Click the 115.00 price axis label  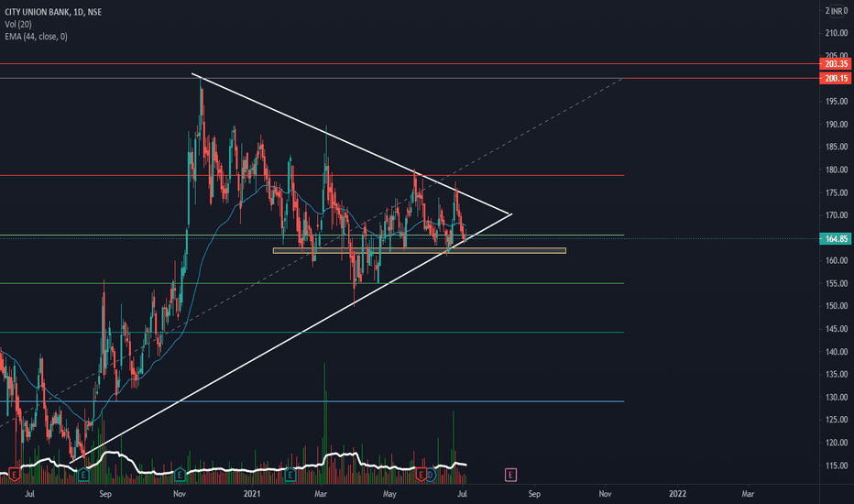pos(836,466)
